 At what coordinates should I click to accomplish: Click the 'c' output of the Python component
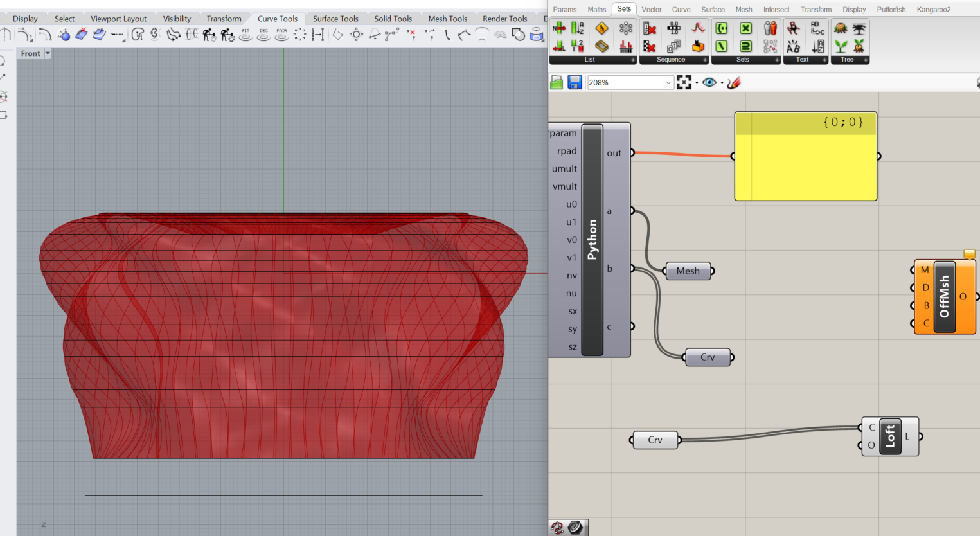click(609, 326)
